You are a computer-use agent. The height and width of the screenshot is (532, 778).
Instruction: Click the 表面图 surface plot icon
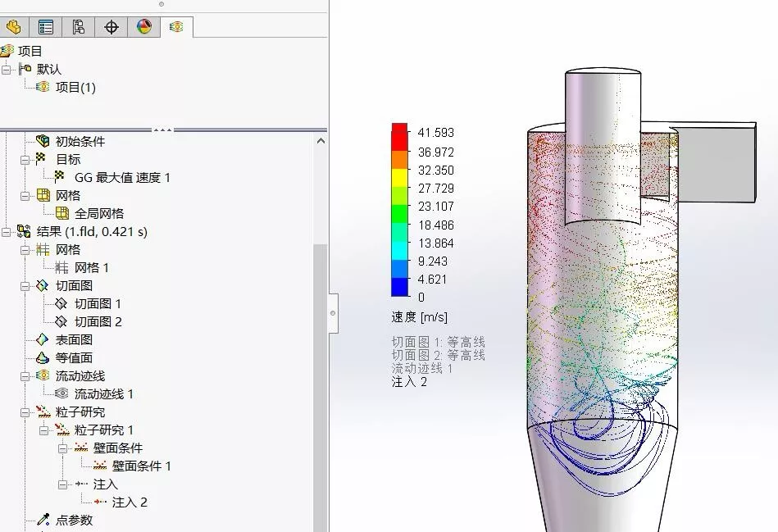pyautogui.click(x=43, y=339)
